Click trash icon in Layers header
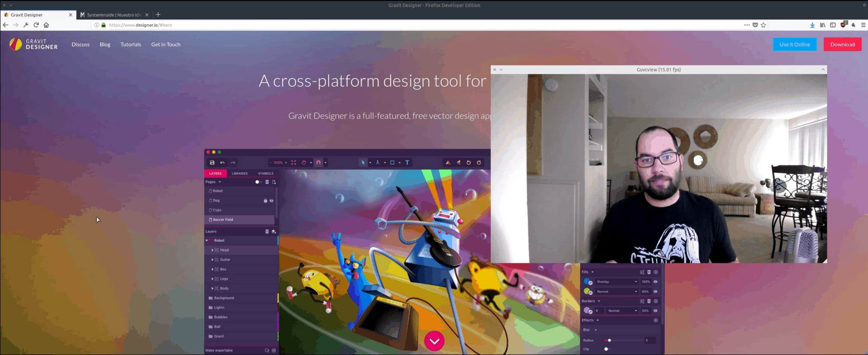The width and height of the screenshot is (868, 355). 267,231
